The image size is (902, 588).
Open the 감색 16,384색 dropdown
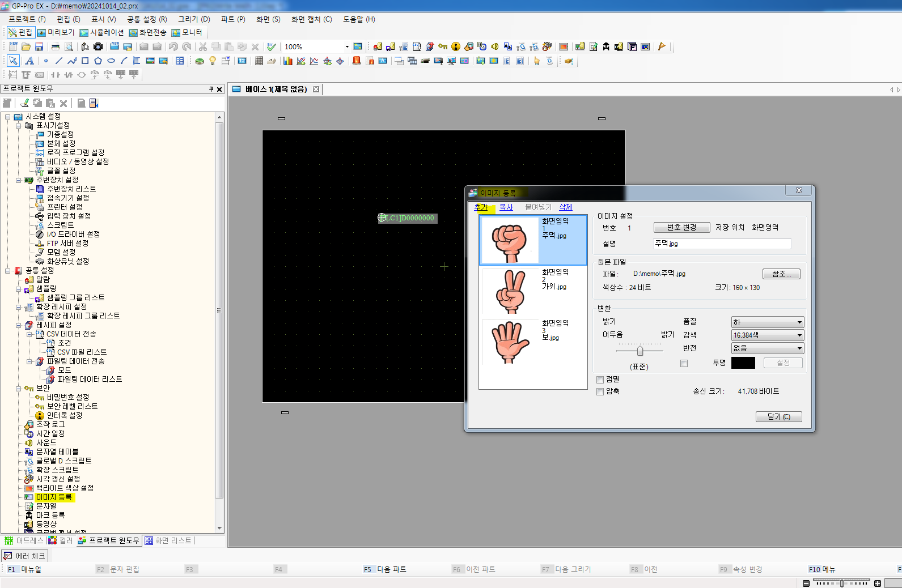[x=768, y=335]
